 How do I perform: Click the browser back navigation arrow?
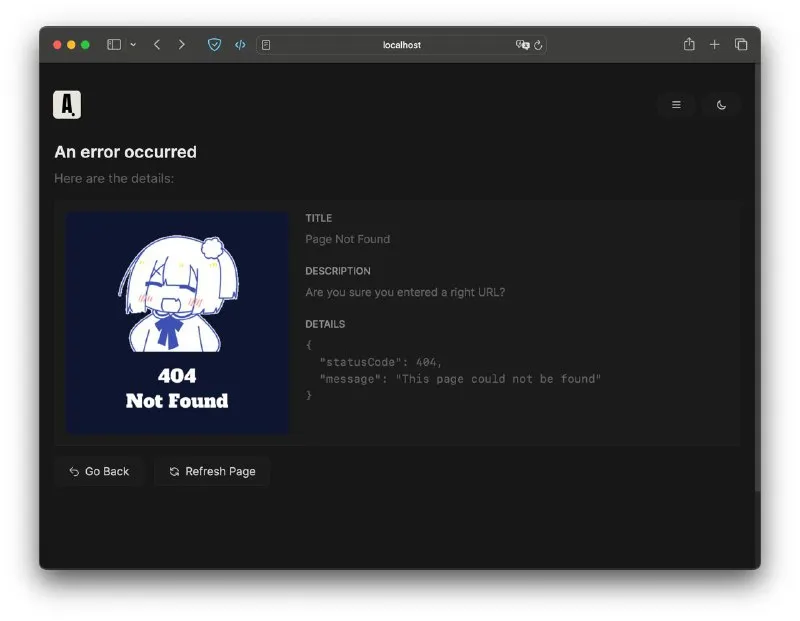[157, 44]
